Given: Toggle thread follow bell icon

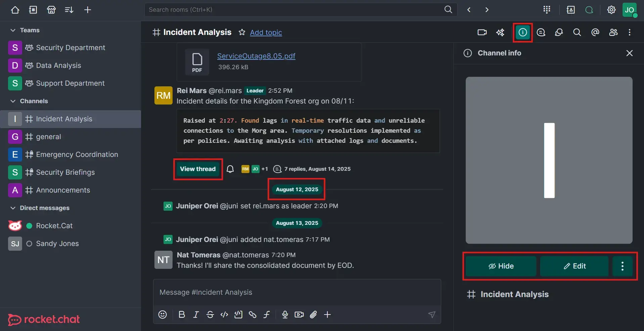Looking at the screenshot, I should coord(230,169).
